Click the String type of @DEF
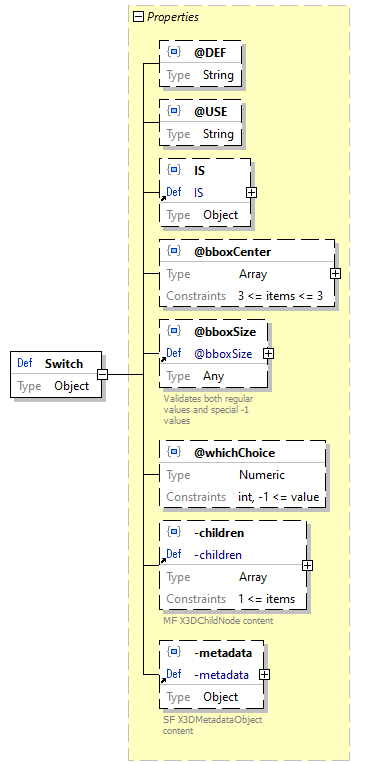Screen dimensions: 365x764 [x=218, y=75]
